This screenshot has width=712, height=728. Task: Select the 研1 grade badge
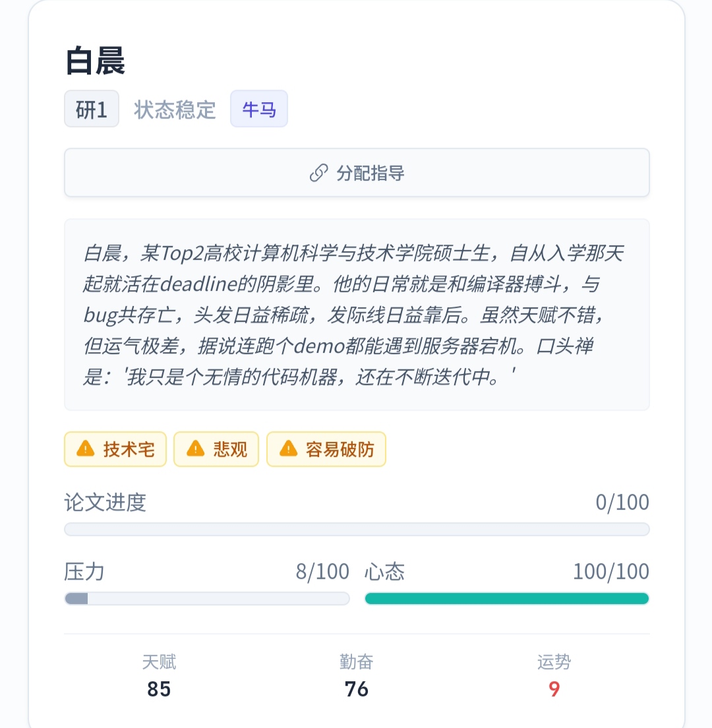(x=92, y=109)
